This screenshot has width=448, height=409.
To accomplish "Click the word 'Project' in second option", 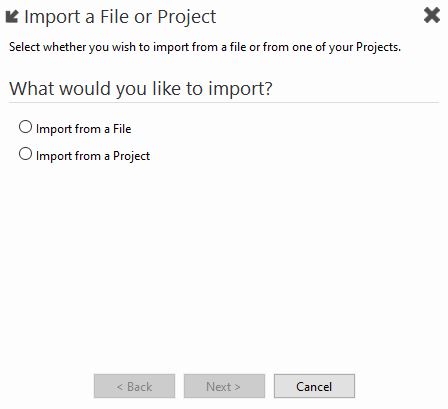I will (x=132, y=156).
